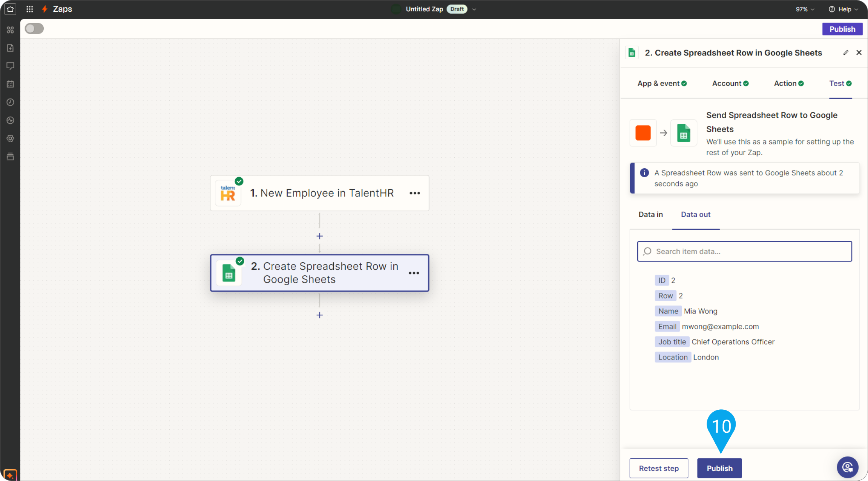Open the apps grid menu
This screenshot has width=868, height=481.
pos(30,9)
